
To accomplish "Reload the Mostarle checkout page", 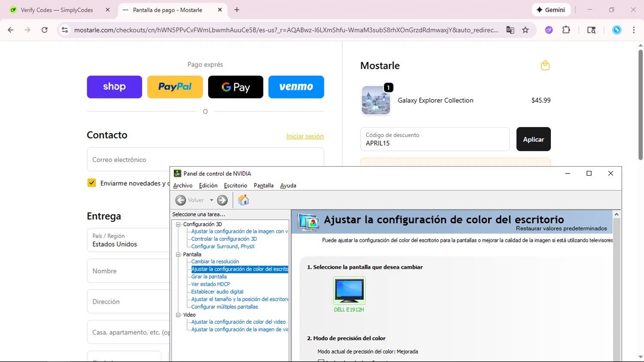I will pyautogui.click(x=45, y=30).
